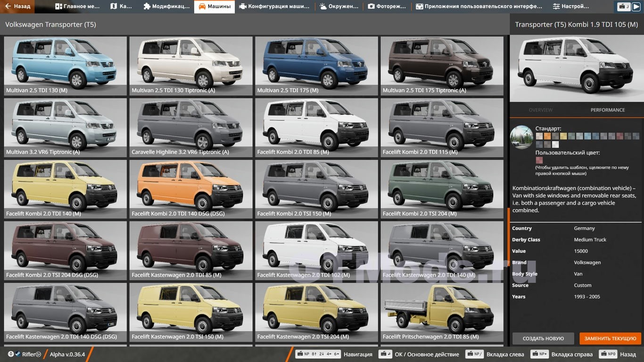Switch to the PERFORMANCE tab
The image size is (644, 362).
(608, 110)
